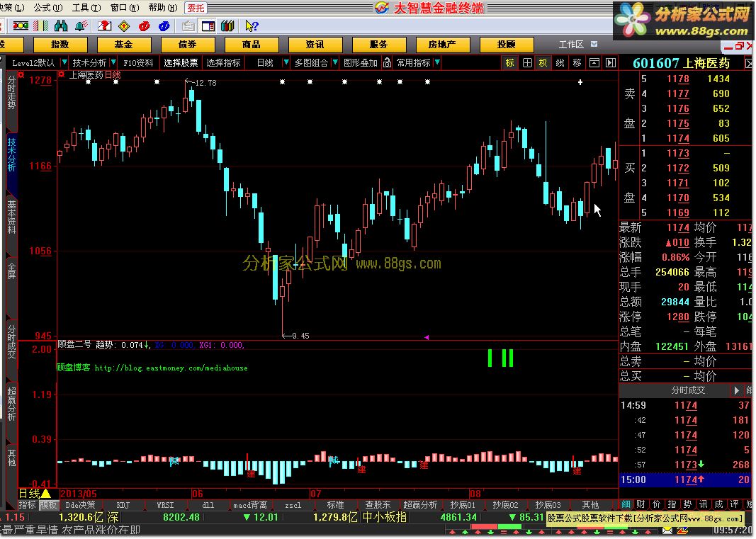The width and height of the screenshot is (756, 539).
Task: Open the 技术分析 side tab
Action: [x=11, y=154]
